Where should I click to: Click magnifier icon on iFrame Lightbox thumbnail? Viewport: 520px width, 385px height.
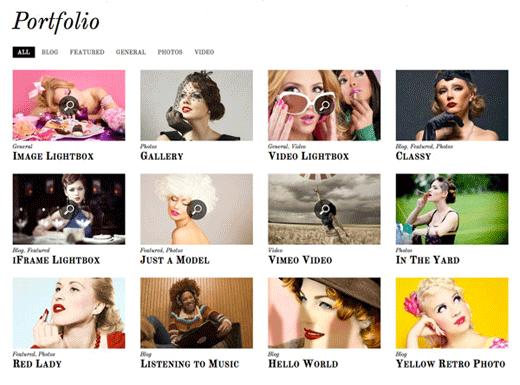pyautogui.click(x=69, y=209)
